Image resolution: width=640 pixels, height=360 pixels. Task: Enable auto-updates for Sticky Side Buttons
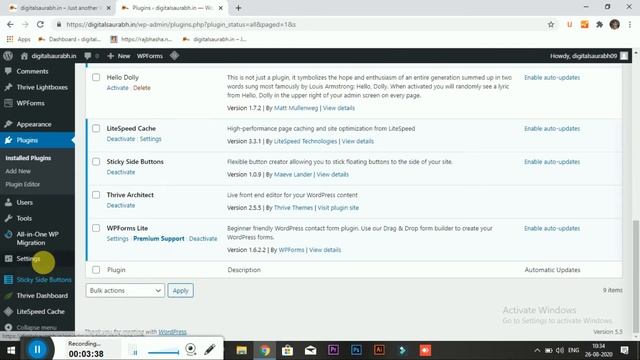[x=552, y=162]
